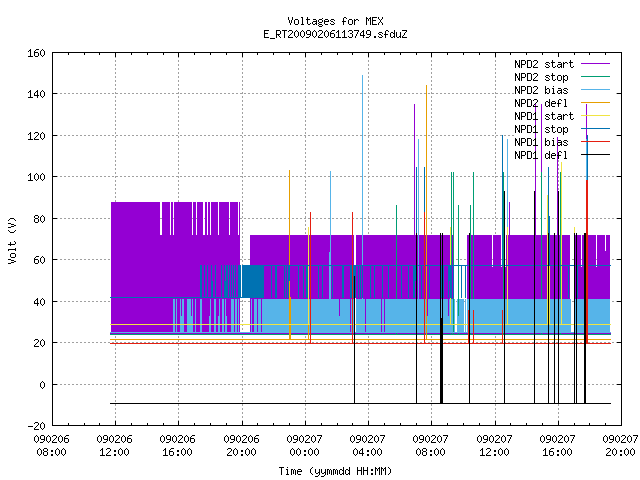Click the 'NPD1 stop' legend label
Viewport: 640px width, 480px height.
(541, 129)
